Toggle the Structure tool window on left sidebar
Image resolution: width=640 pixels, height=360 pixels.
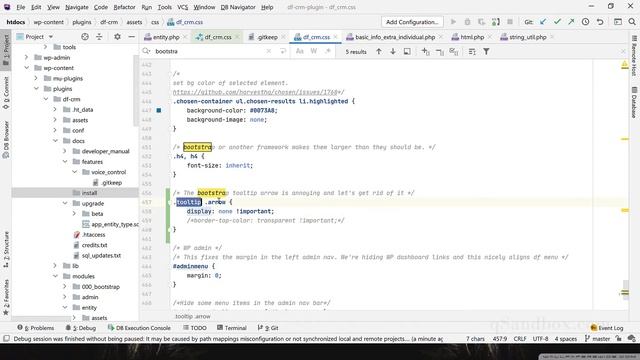coord(6,249)
